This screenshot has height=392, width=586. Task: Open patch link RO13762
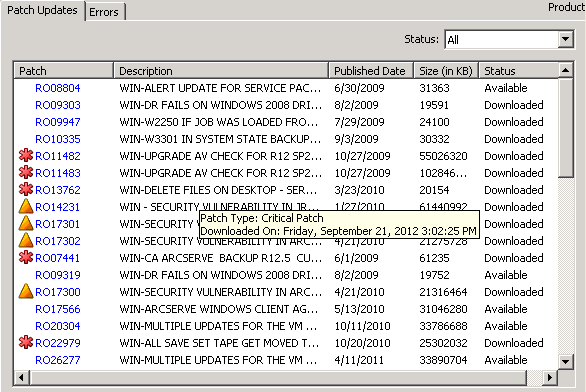pos(58,190)
